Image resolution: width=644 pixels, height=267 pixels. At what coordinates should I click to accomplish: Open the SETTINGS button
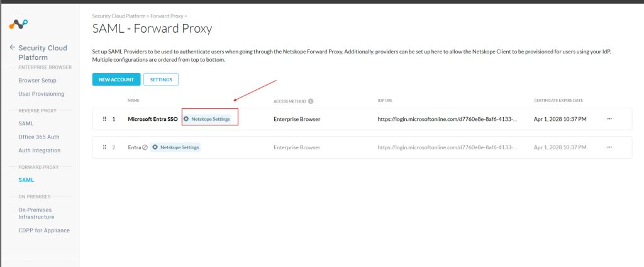click(x=161, y=79)
